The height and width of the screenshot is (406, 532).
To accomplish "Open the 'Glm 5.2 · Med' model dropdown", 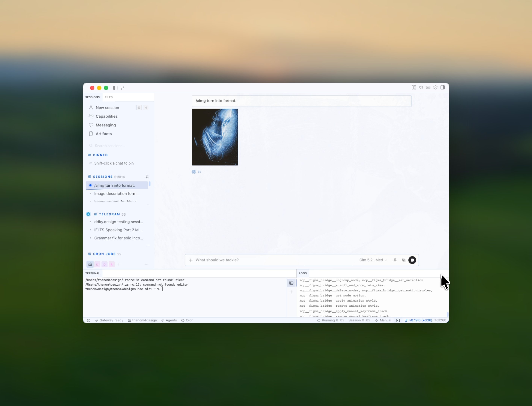I will point(373,260).
